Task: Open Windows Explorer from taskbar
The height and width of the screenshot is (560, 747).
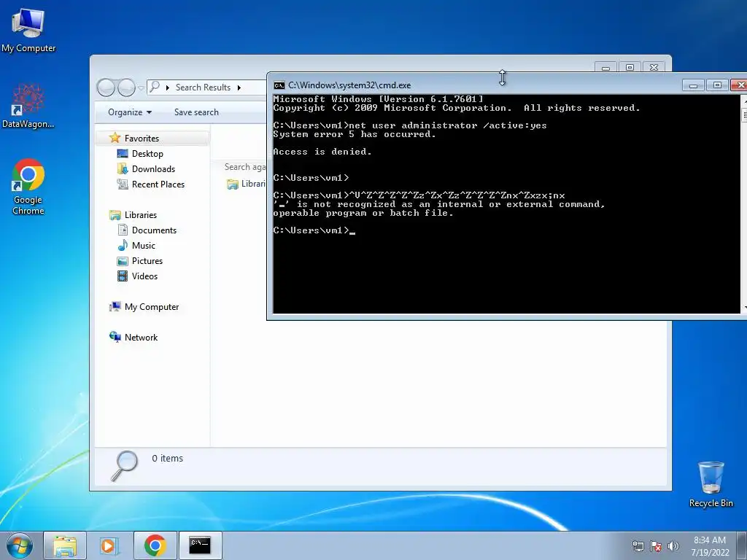Action: click(65, 545)
